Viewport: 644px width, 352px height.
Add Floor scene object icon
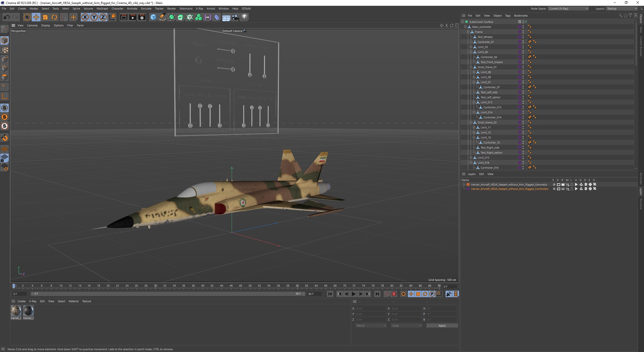click(226, 17)
